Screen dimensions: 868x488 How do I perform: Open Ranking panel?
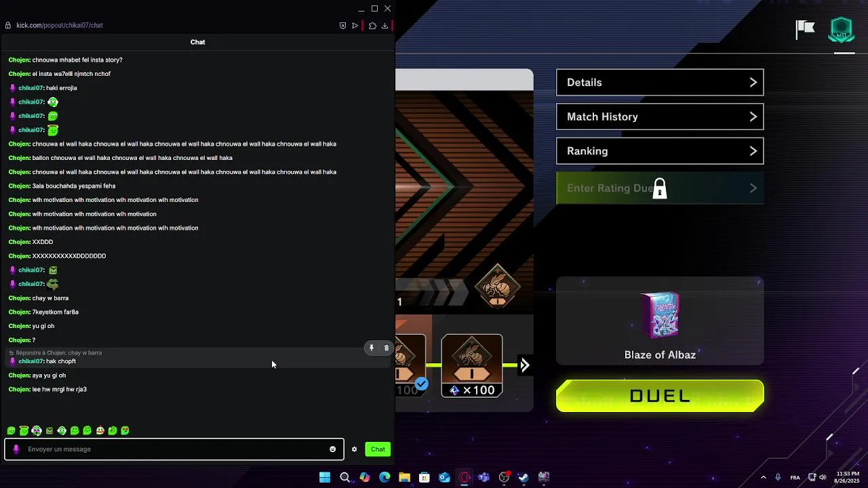[660, 151]
